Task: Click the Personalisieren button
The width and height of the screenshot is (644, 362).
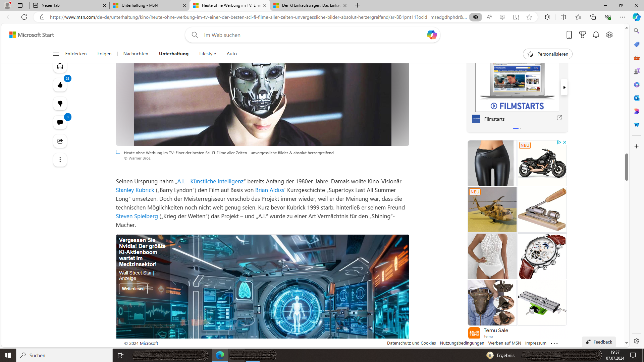Action: pyautogui.click(x=547, y=54)
